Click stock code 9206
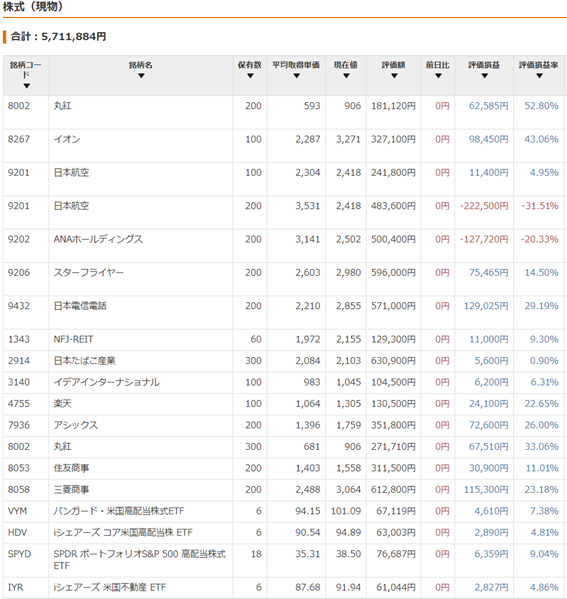567x599 pixels. pyautogui.click(x=19, y=272)
